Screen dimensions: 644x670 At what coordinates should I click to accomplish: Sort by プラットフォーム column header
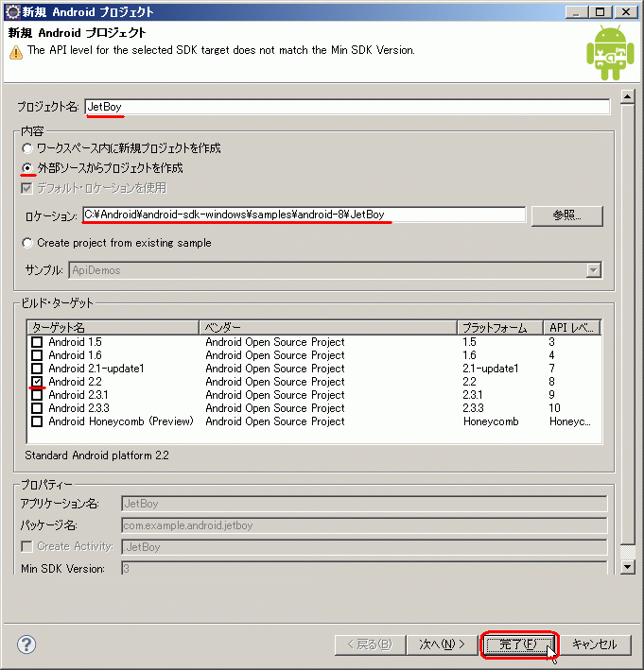tap(500, 327)
